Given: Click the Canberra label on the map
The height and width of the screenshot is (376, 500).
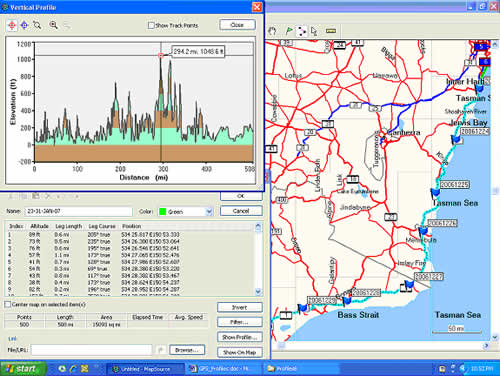Looking at the screenshot, I should pos(404,132).
